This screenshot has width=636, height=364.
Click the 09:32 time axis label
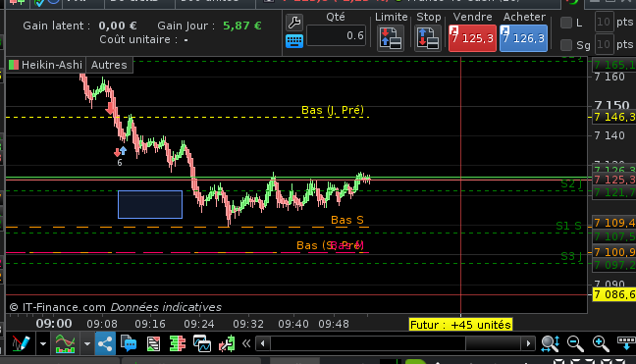(x=248, y=325)
